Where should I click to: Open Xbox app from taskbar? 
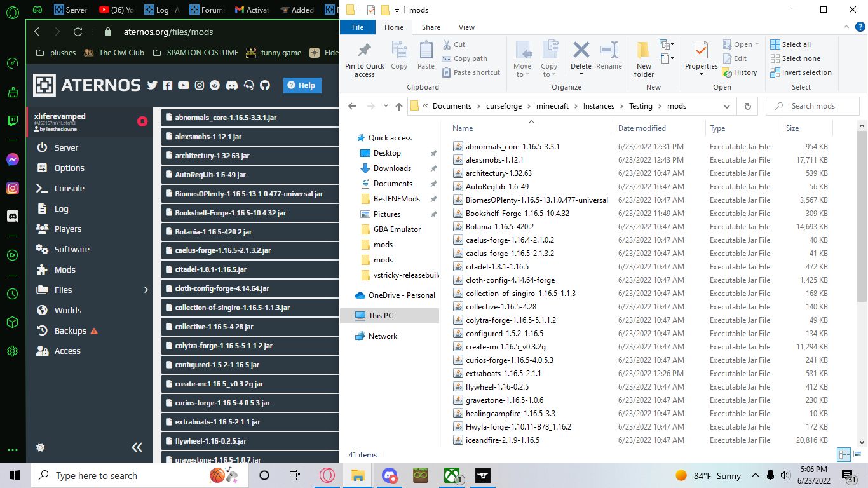(x=452, y=475)
